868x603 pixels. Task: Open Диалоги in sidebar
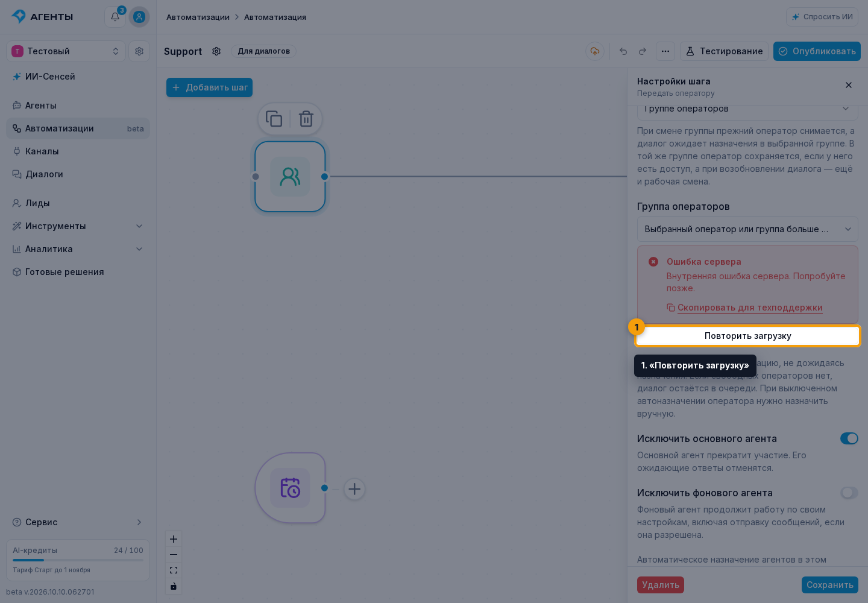pos(78,174)
